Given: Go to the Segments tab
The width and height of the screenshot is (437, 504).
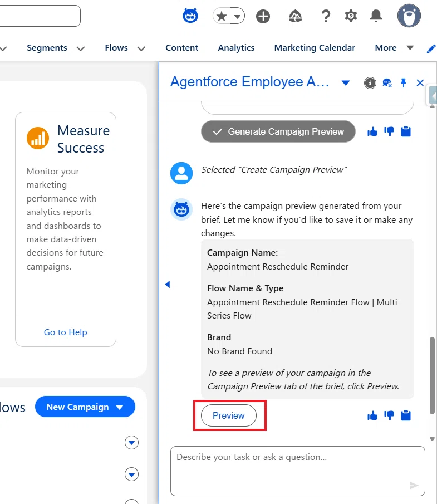Looking at the screenshot, I should click(x=47, y=47).
